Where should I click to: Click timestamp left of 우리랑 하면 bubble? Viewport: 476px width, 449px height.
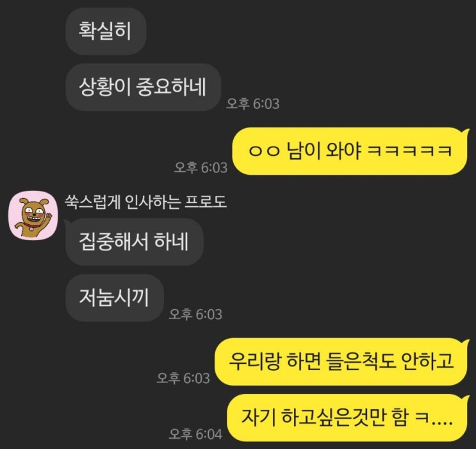click(x=183, y=379)
